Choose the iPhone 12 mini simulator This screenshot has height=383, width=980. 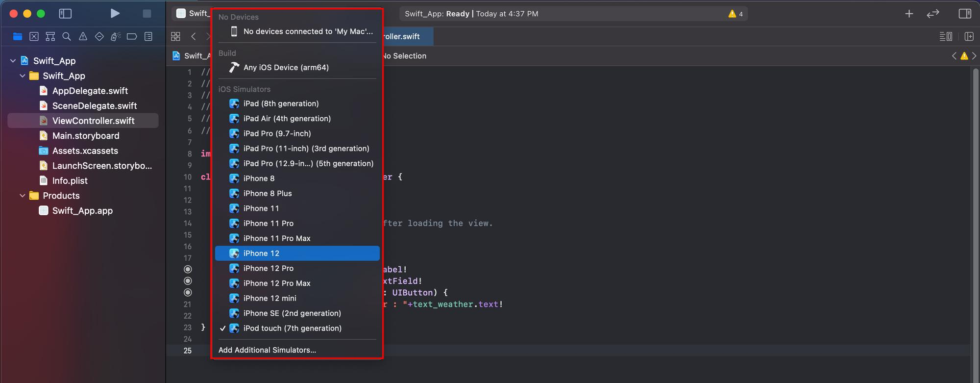[297, 298]
